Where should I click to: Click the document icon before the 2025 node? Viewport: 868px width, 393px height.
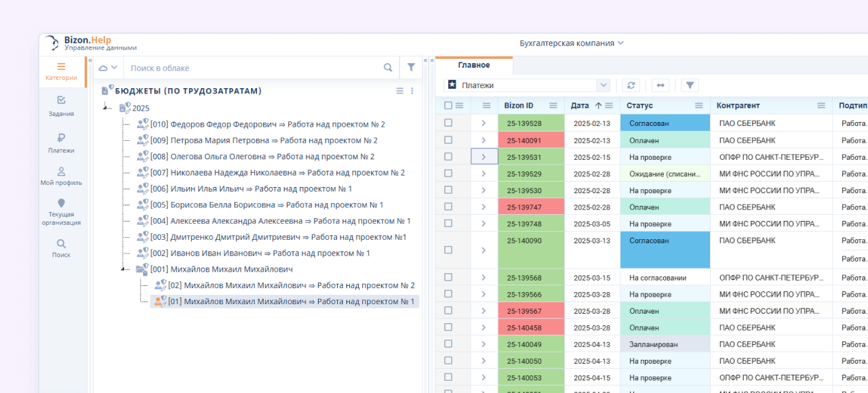point(125,108)
